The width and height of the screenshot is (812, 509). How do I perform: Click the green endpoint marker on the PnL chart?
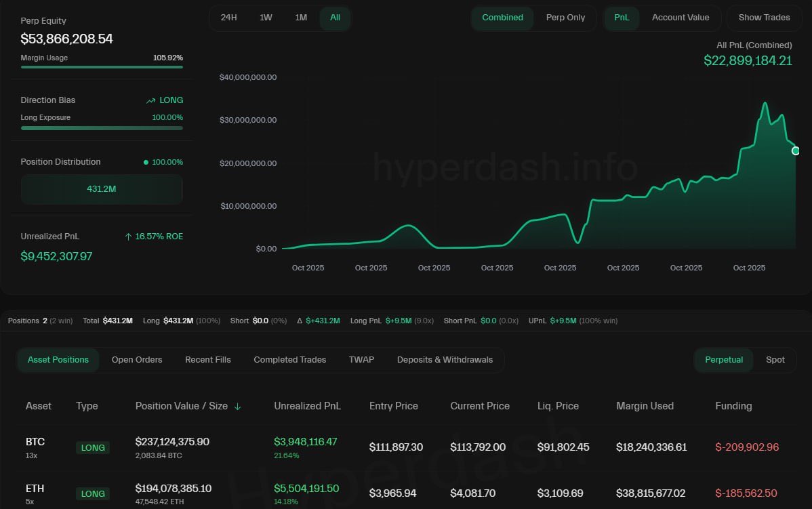[x=796, y=150]
